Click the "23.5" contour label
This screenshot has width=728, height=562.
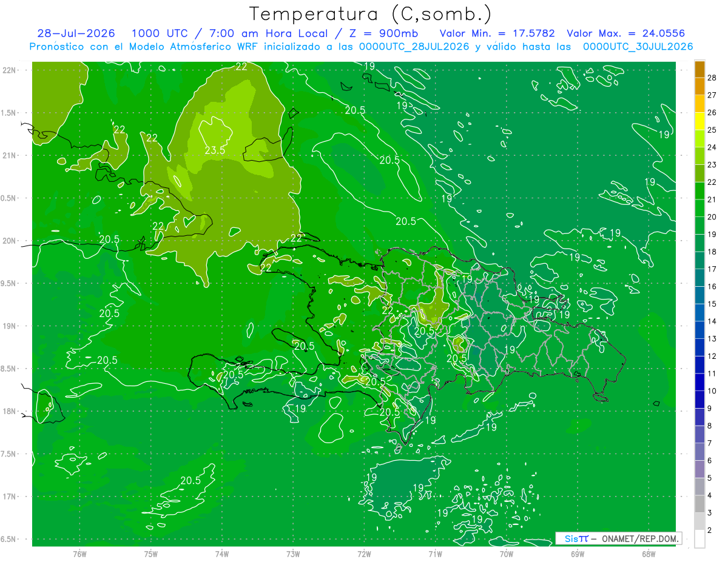coord(215,150)
